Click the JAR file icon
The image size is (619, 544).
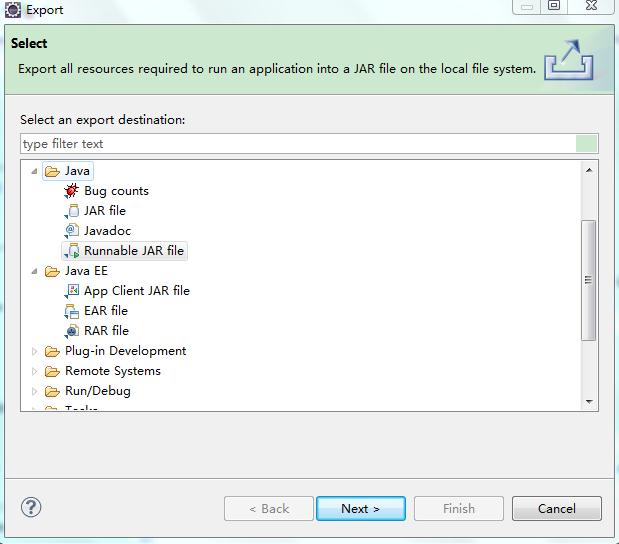(x=72, y=211)
